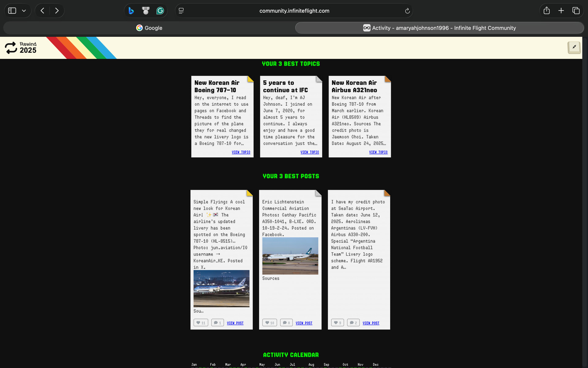Open the Grammarly extension icon
Screen dimensions: 588x368
coord(160,11)
